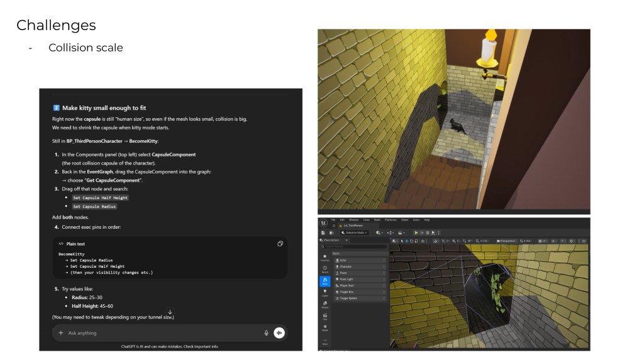The image size is (644, 362).
Task: Open the Selection Mode dropdown
Action: 355,233
